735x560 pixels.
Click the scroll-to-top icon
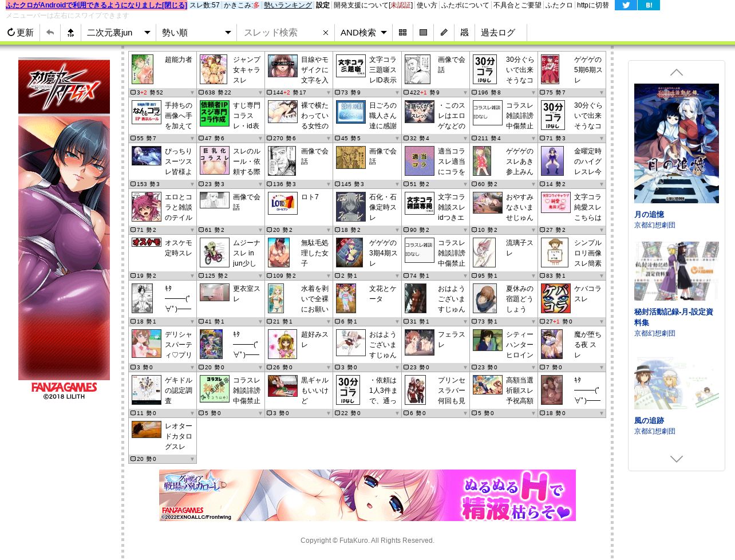tap(70, 33)
